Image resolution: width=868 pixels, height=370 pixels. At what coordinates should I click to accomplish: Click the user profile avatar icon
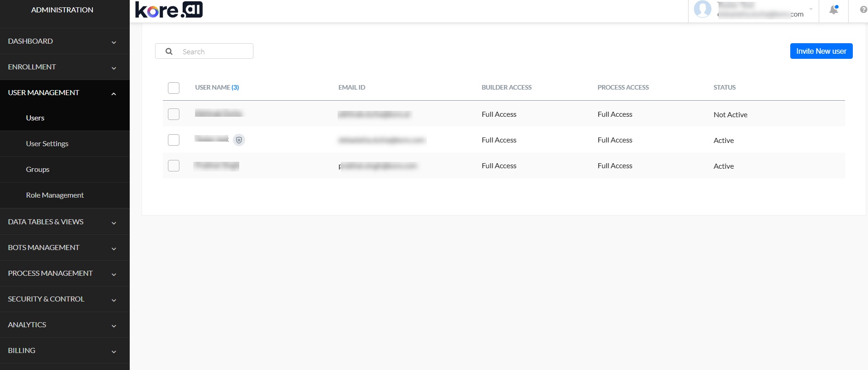coord(702,9)
